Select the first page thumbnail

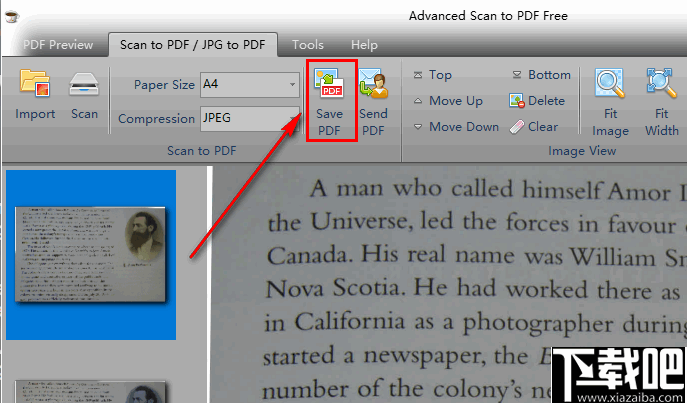[91, 255]
